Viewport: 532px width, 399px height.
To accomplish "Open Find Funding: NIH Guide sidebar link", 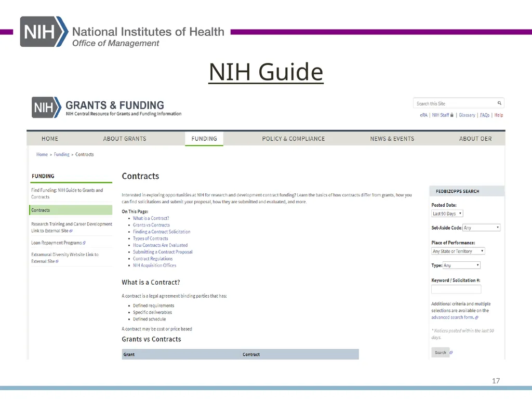I will 67,193.
